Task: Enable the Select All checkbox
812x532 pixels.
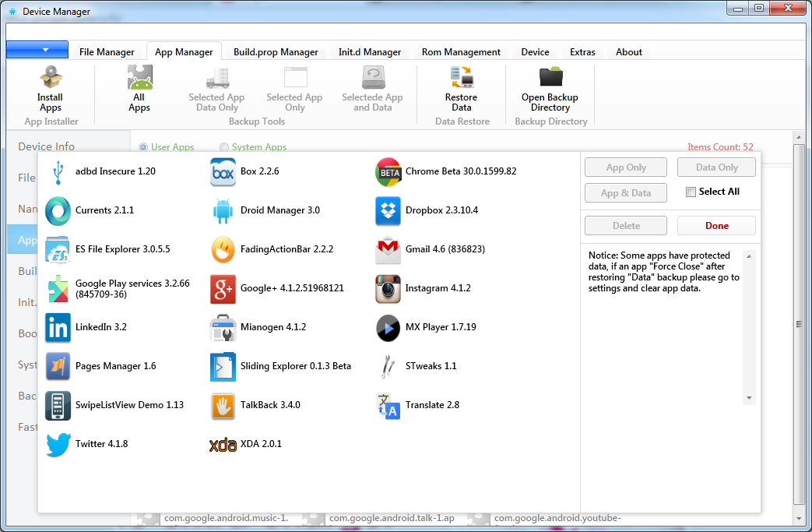Action: click(691, 192)
